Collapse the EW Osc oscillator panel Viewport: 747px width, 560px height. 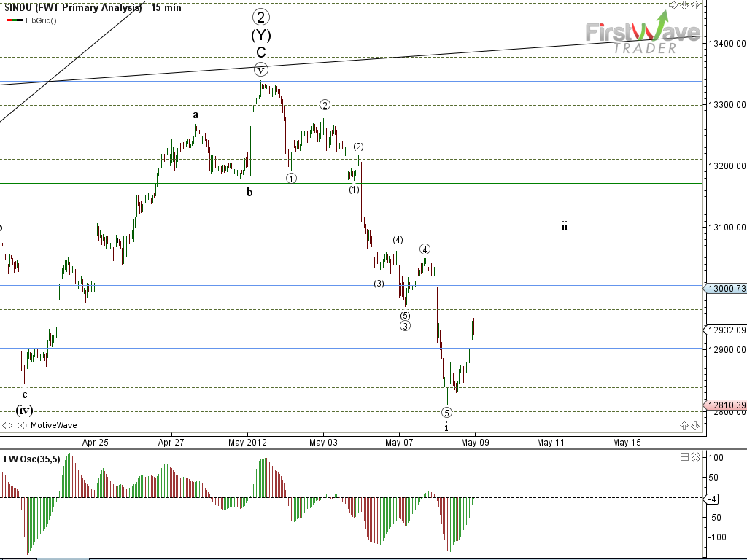click(684, 457)
